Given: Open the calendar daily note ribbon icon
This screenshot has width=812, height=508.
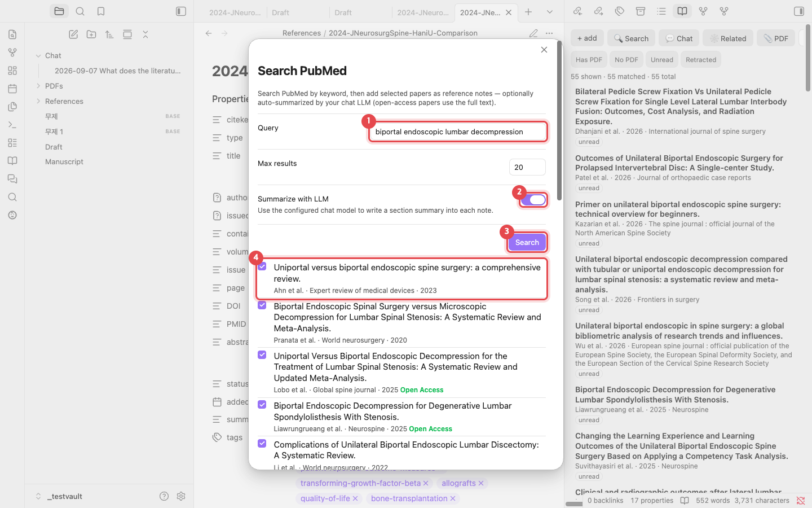Looking at the screenshot, I should pos(12,89).
